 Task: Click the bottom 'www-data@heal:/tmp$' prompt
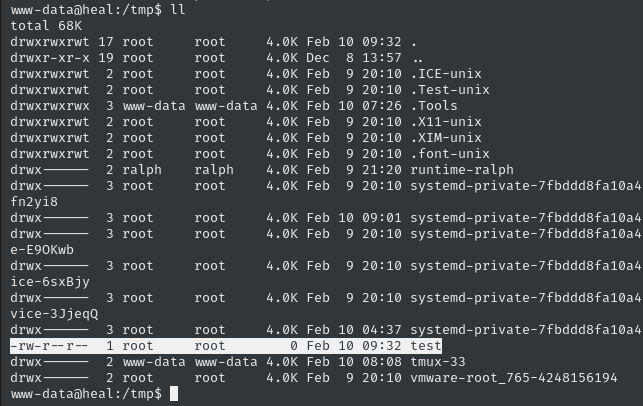(86, 394)
